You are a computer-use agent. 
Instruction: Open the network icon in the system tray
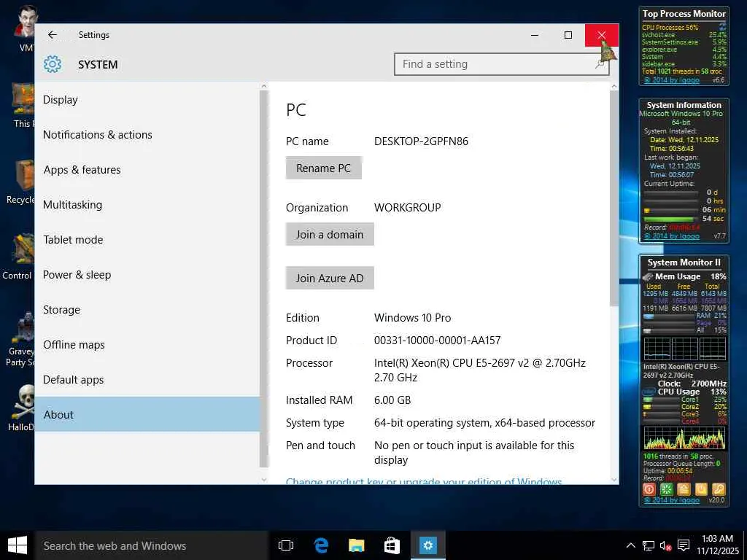648,545
